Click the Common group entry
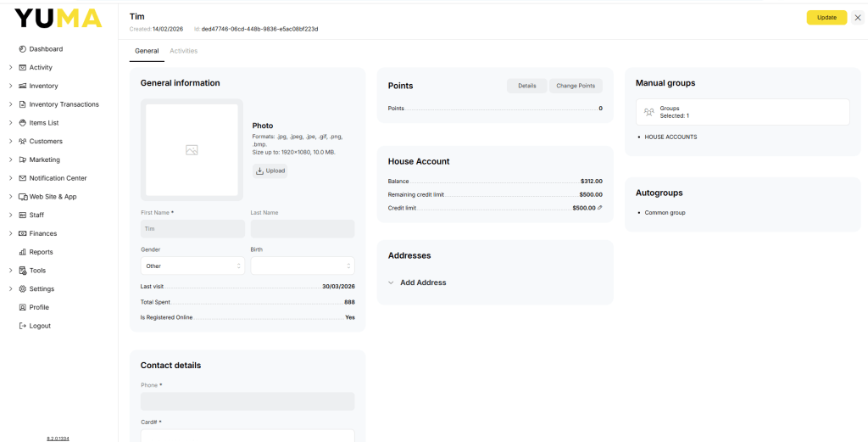 click(665, 213)
